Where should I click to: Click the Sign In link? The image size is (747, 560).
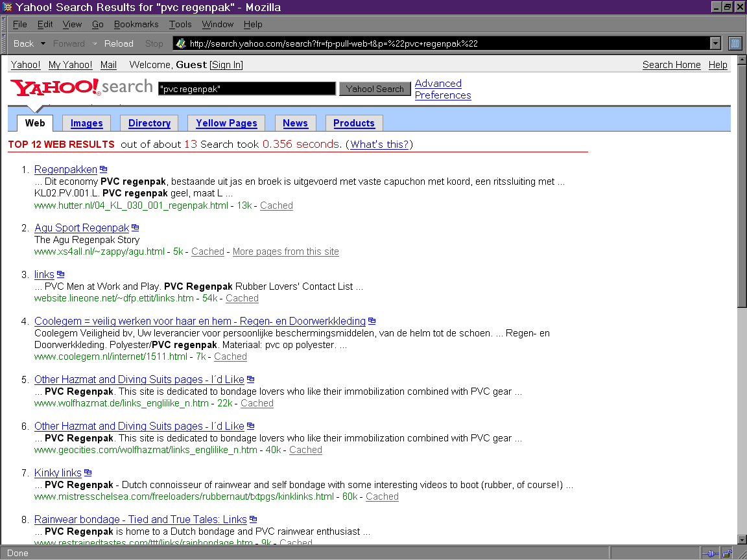(x=227, y=65)
